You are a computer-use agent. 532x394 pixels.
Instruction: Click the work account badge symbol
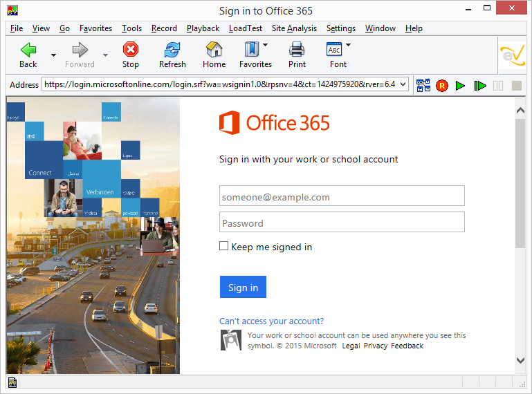(230, 340)
